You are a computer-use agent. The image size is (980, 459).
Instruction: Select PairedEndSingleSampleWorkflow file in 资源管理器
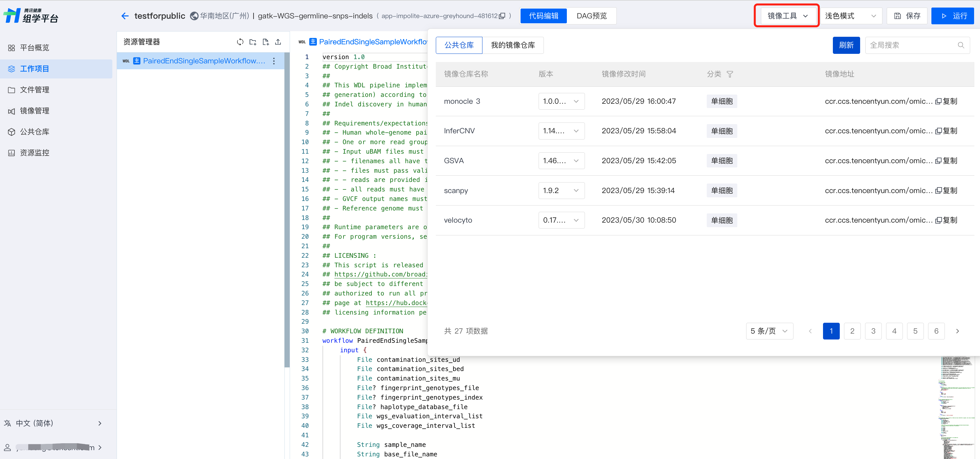click(200, 61)
